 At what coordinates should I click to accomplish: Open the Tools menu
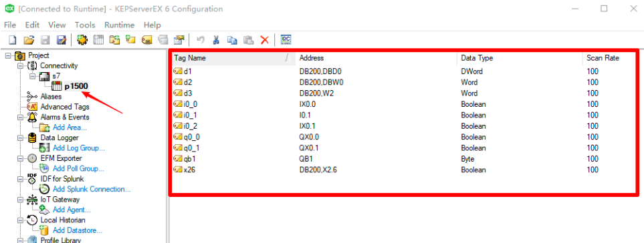(x=85, y=25)
